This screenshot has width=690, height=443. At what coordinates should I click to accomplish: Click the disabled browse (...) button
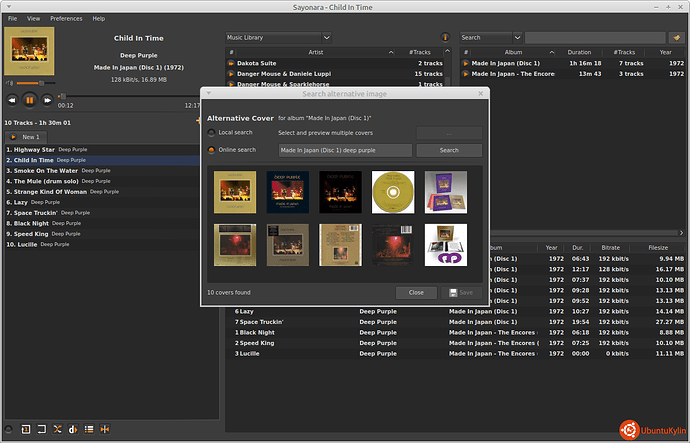[449, 133]
